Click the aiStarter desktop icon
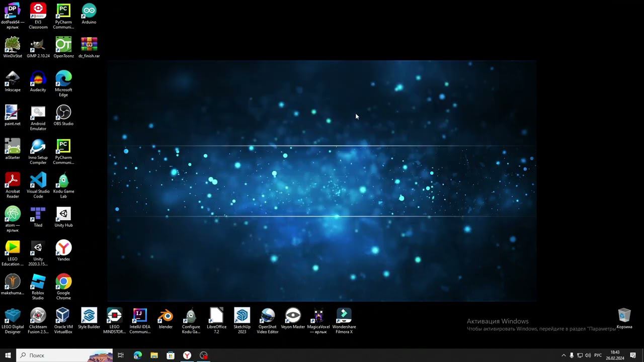 pyautogui.click(x=13, y=148)
